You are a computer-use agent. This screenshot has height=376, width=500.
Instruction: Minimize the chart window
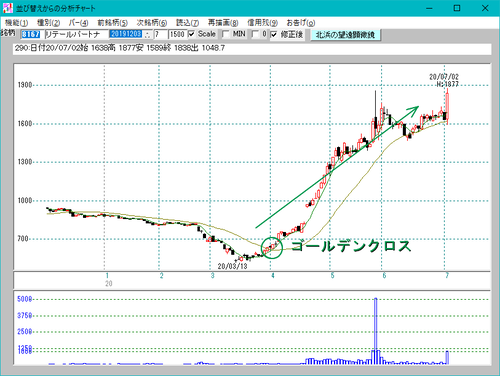(x=429, y=8)
